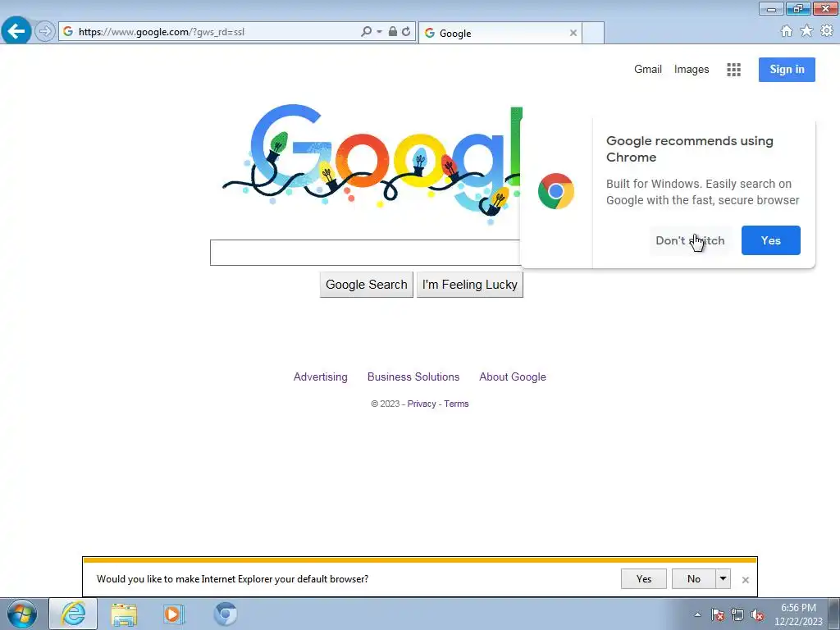Launch Windows Media Player from taskbar
The image size is (840, 630).
point(173,614)
